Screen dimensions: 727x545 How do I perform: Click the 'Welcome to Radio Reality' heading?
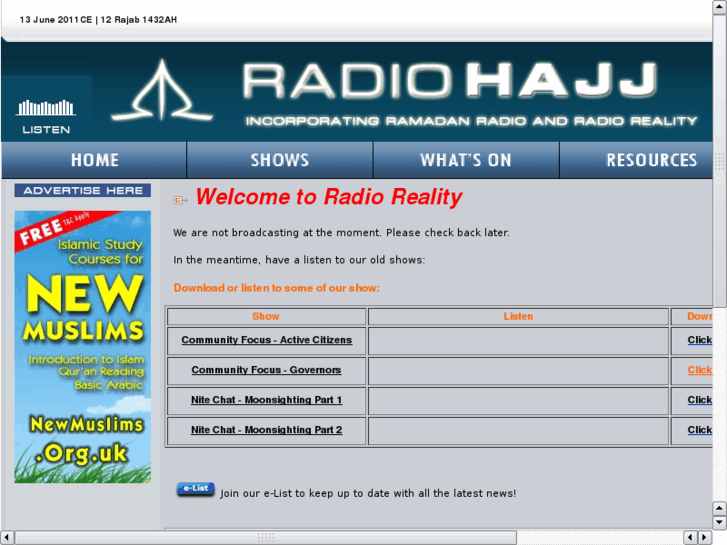tap(328, 197)
